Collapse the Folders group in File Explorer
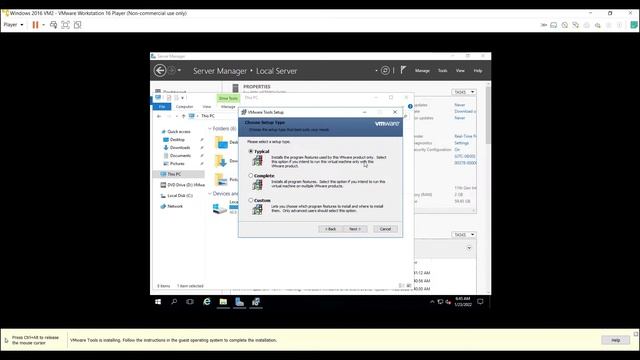Viewport: 640px width, 360px height. click(210, 129)
